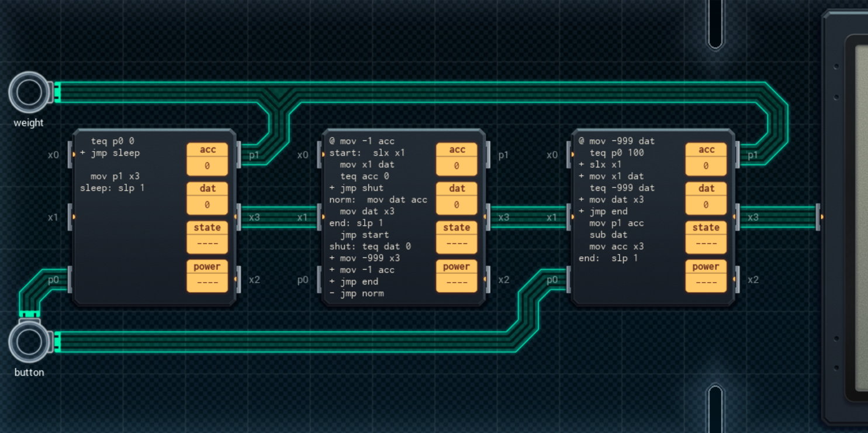Select the x3 pin on the middle microcontroller
This screenshot has width=868, height=433.
[x=488, y=217]
